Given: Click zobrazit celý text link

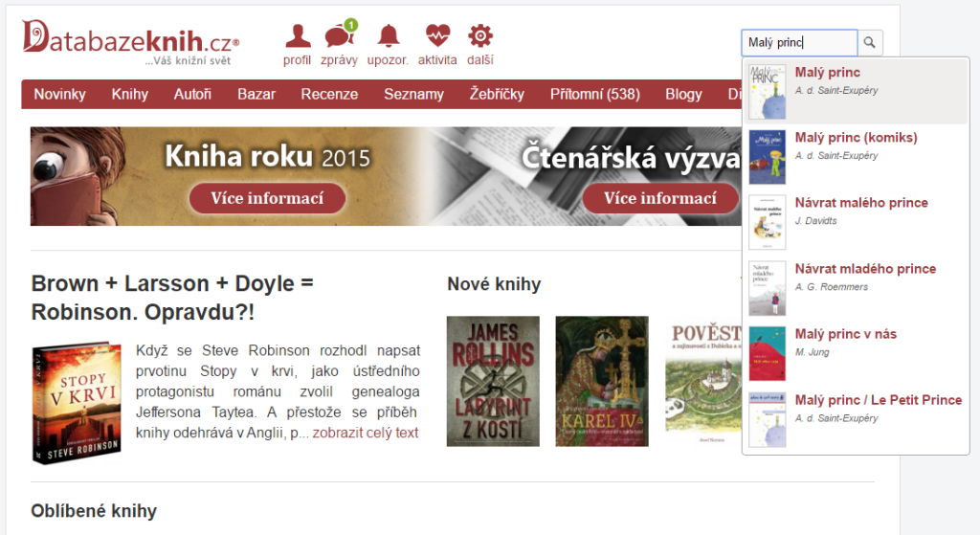Looking at the screenshot, I should [365, 433].
